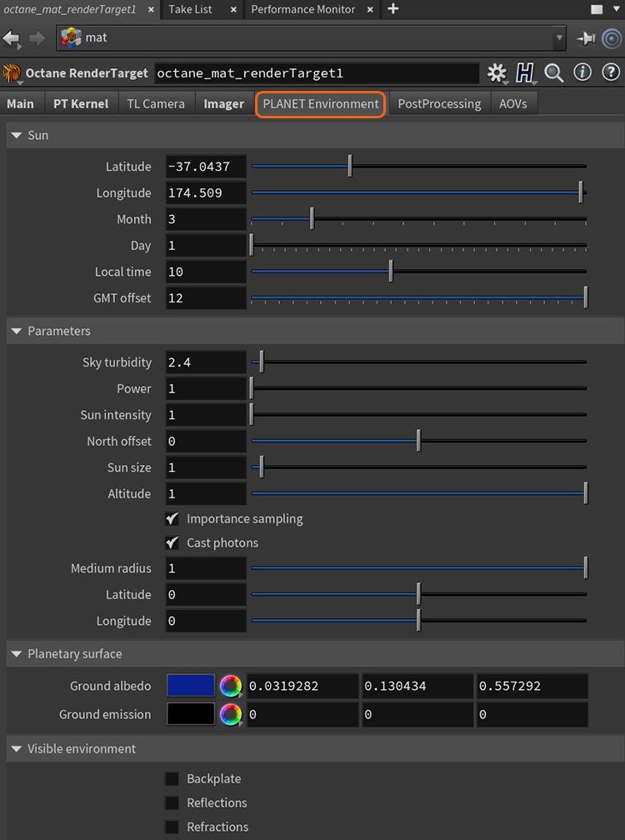Open color wheel for Ground albedo
625x840 pixels.
click(231, 687)
